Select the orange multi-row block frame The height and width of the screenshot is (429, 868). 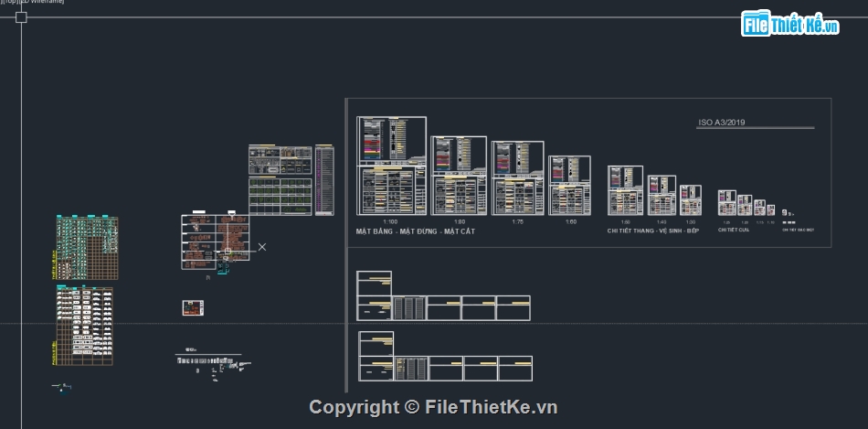pyautogui.click(x=216, y=241)
